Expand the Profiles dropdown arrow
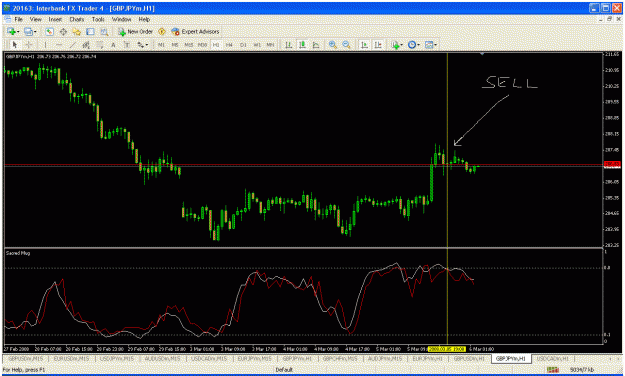The height and width of the screenshot is (376, 625). [35, 31]
